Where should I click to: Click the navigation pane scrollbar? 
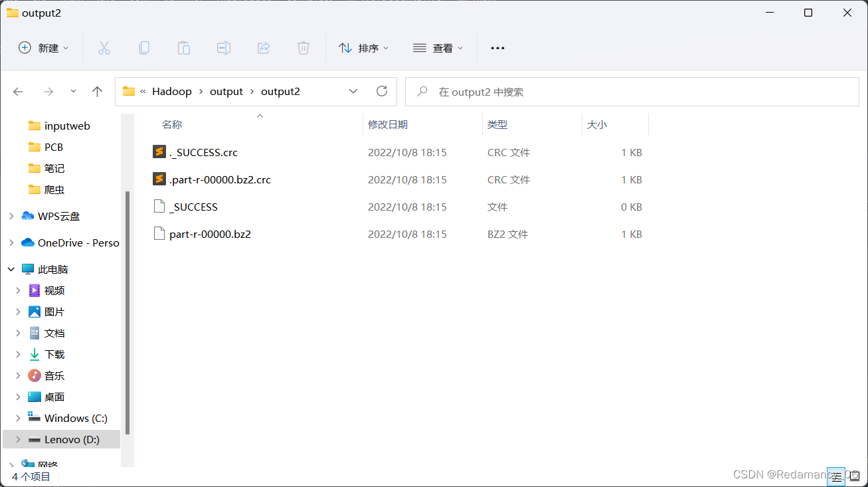point(127,312)
